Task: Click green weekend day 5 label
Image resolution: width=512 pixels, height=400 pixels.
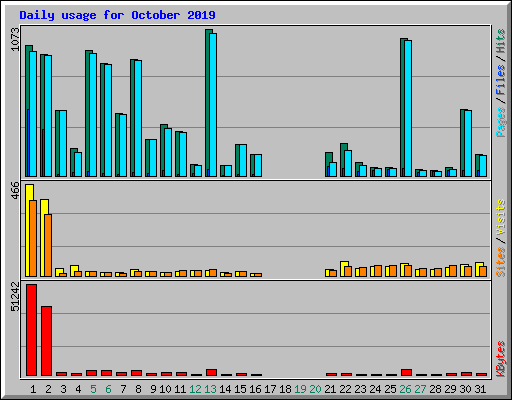Action: coord(93,389)
